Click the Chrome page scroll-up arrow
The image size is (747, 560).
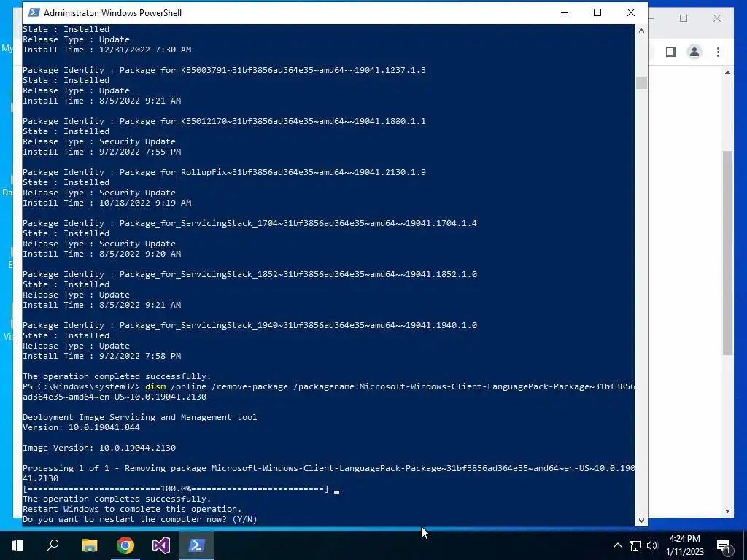click(727, 72)
